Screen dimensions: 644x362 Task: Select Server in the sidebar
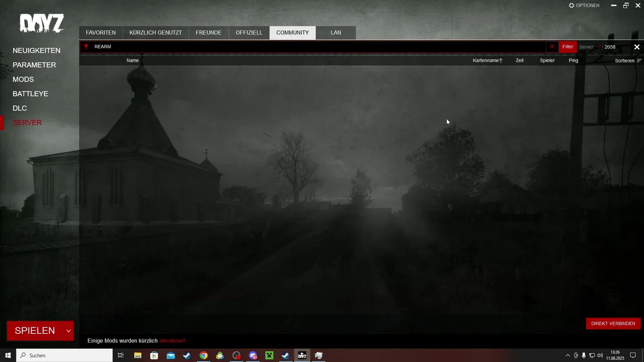pos(27,123)
